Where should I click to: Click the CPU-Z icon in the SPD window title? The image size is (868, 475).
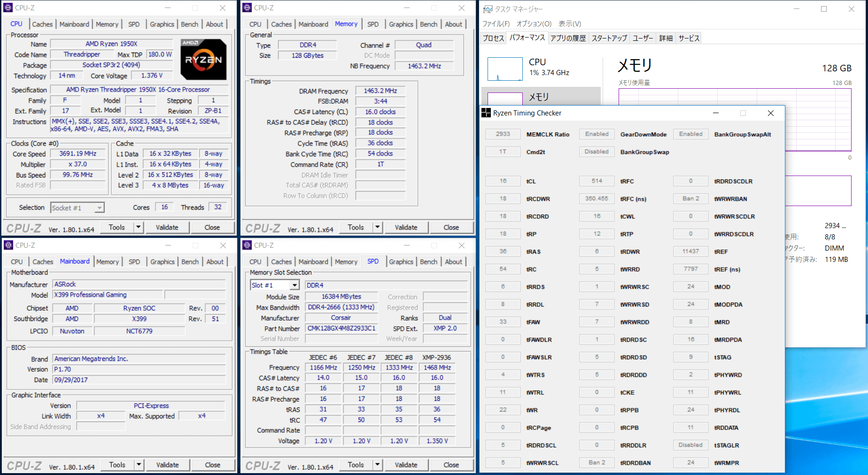[x=247, y=245]
